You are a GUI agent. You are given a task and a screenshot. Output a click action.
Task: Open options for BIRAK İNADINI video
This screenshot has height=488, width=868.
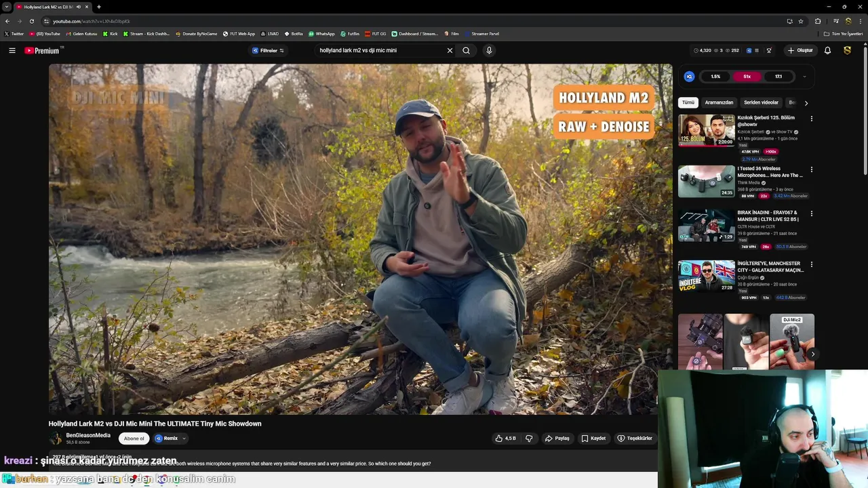(x=811, y=213)
